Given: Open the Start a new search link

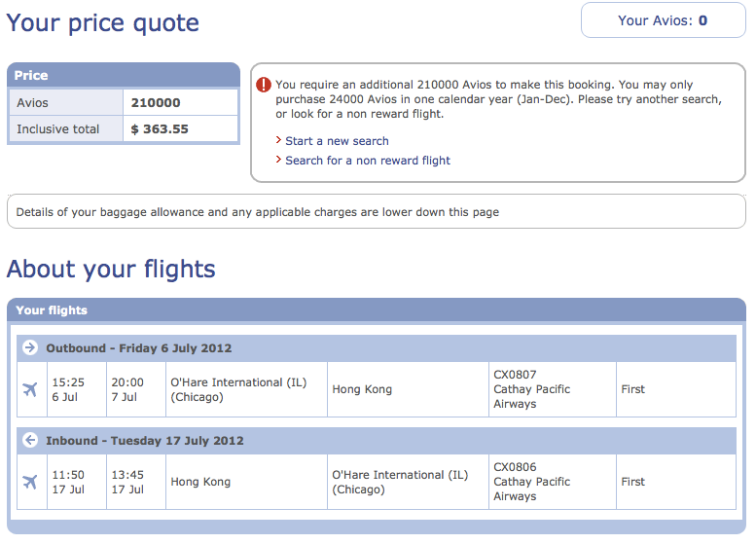Looking at the screenshot, I should 337,141.
